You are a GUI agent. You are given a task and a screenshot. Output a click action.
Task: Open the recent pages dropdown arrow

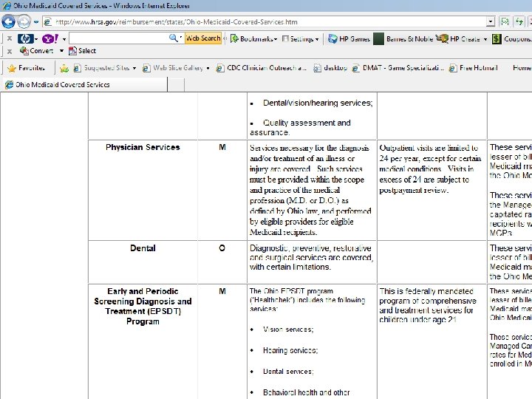point(36,22)
